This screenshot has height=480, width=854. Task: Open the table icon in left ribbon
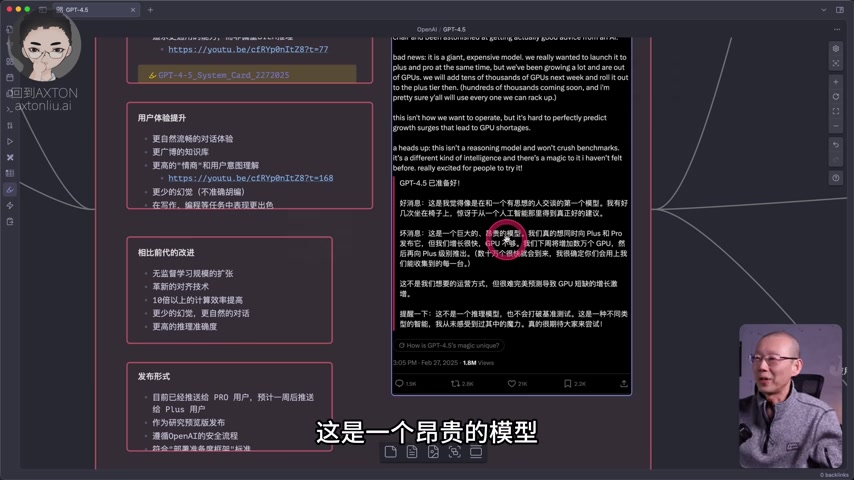pyautogui.click(x=9, y=173)
